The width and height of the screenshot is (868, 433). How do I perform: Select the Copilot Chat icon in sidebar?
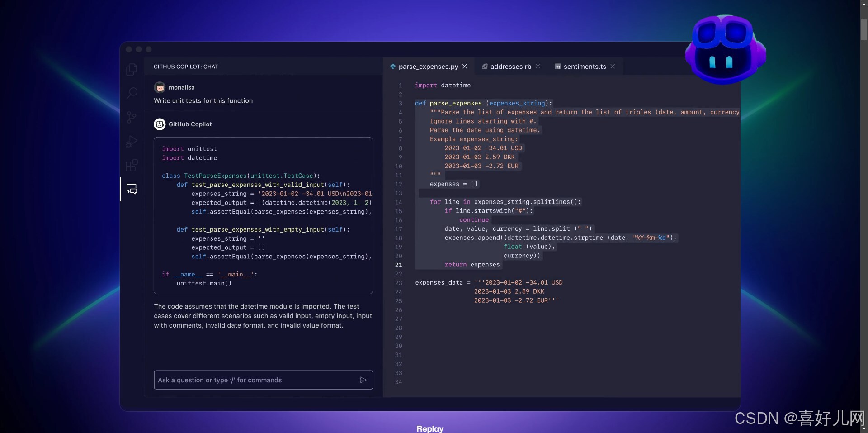tap(132, 189)
